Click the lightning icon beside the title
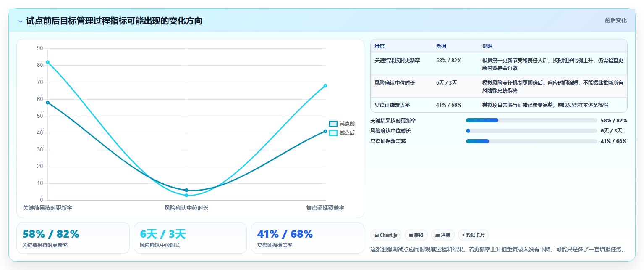Image resolution: width=644 pixels, height=270 pixels. (x=20, y=21)
